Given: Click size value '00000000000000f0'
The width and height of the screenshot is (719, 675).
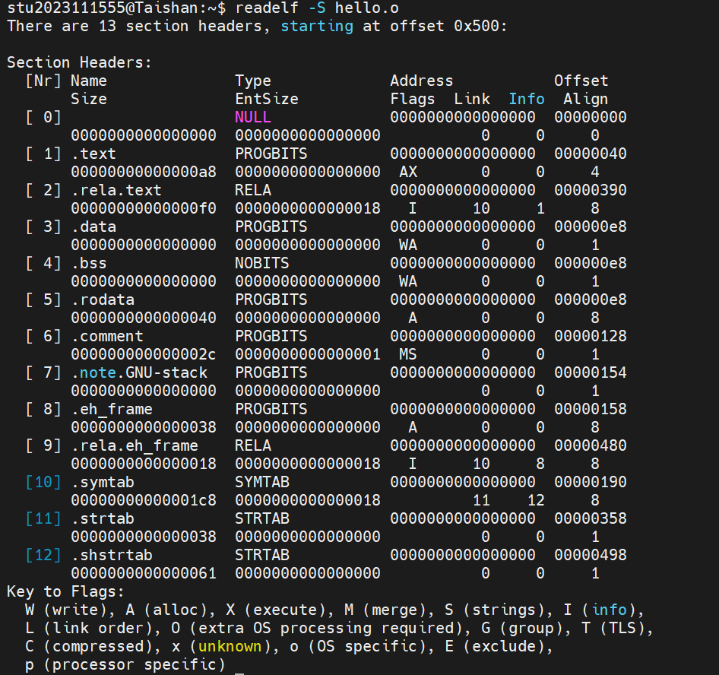Looking at the screenshot, I should click(x=144, y=209).
